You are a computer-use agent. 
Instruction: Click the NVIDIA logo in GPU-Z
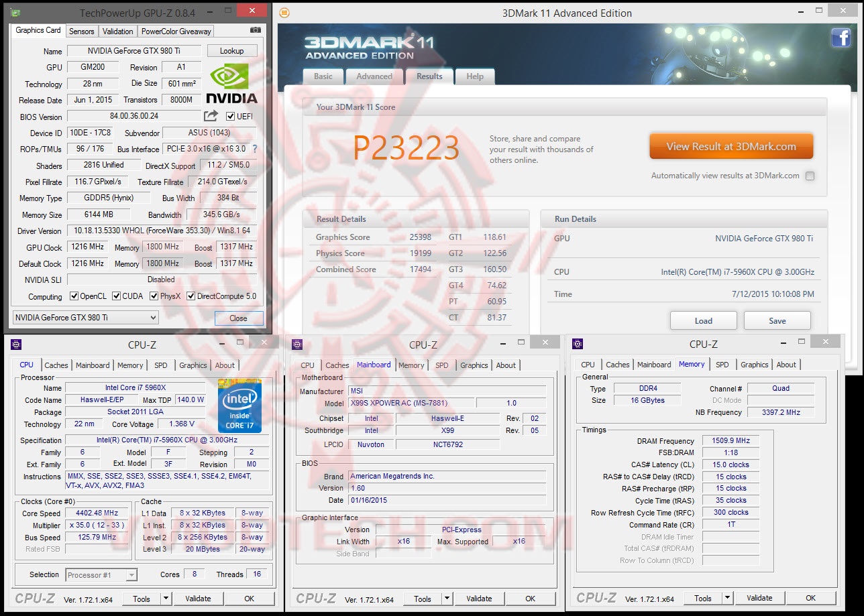(x=231, y=83)
